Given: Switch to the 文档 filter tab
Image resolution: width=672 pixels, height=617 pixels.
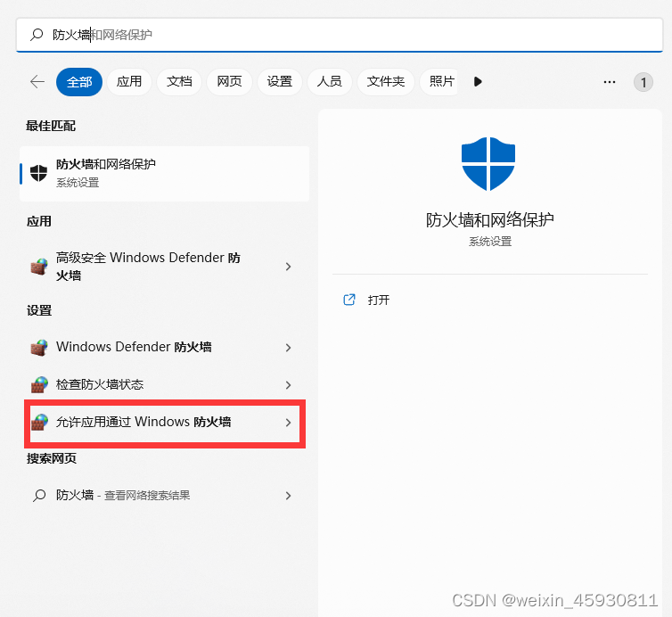Looking at the screenshot, I should point(179,81).
